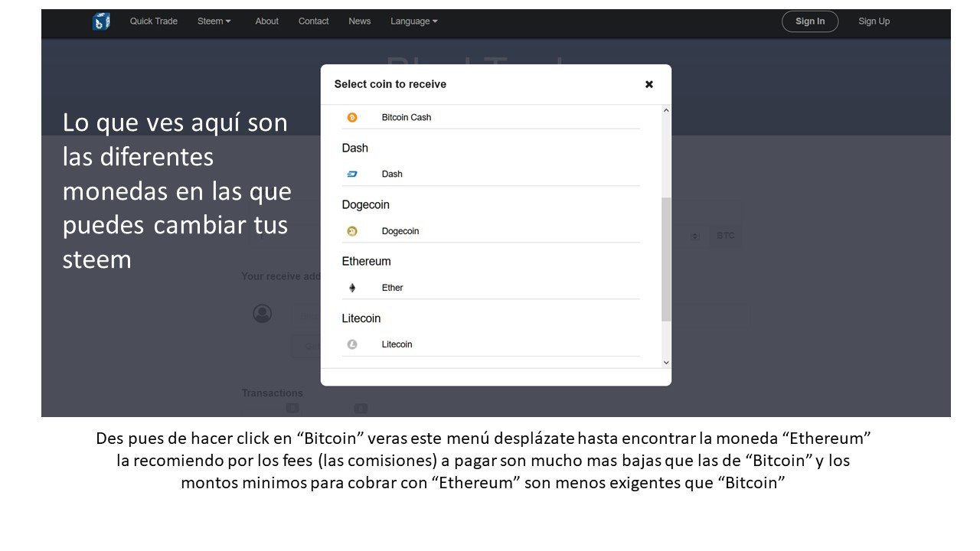This screenshot has width=980, height=551.
Task: Click the Ethereum group heading
Action: coord(366,262)
